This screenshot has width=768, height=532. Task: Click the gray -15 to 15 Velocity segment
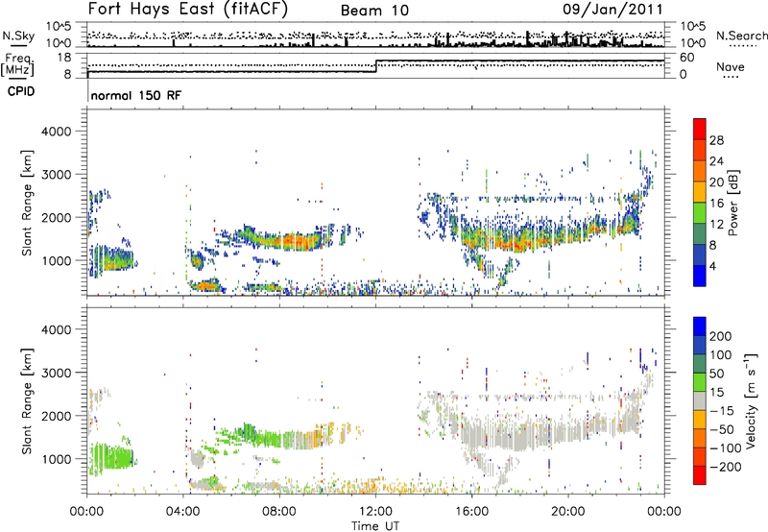(700, 400)
